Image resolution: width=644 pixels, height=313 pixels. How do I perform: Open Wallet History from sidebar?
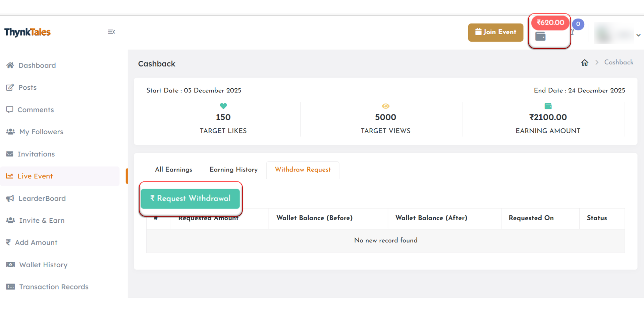coord(43,265)
